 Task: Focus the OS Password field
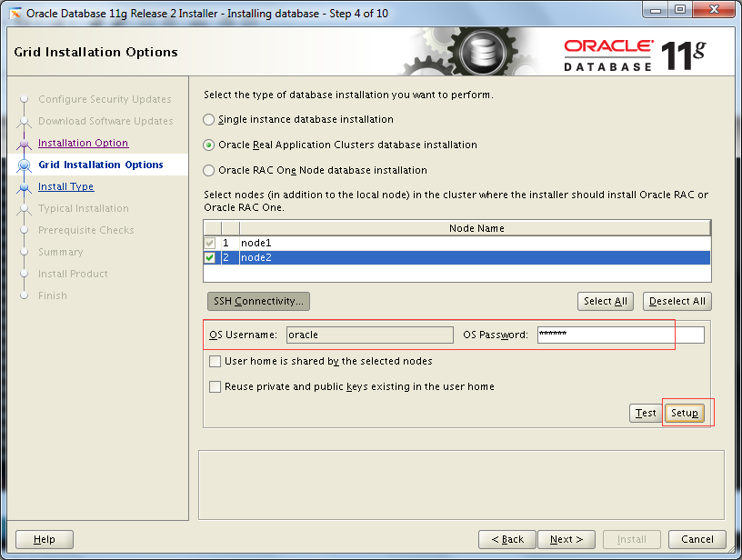click(x=620, y=335)
